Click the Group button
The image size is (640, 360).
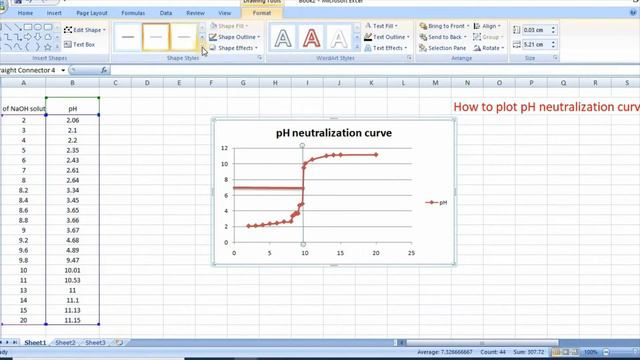point(488,37)
